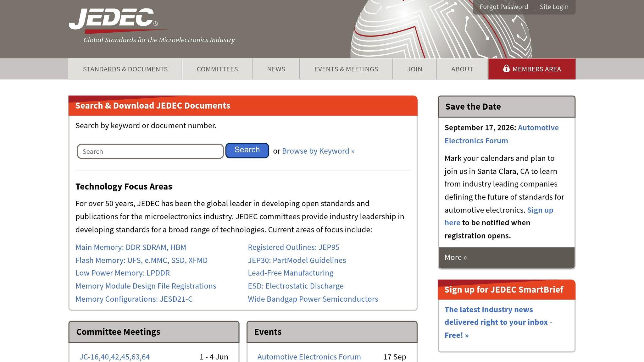Open the Standards & Documents menu

point(125,69)
